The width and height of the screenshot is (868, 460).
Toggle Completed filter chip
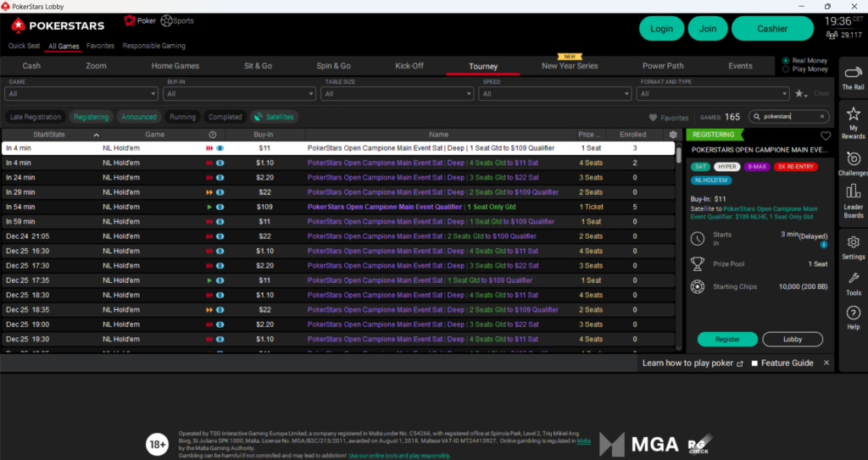pyautogui.click(x=225, y=117)
